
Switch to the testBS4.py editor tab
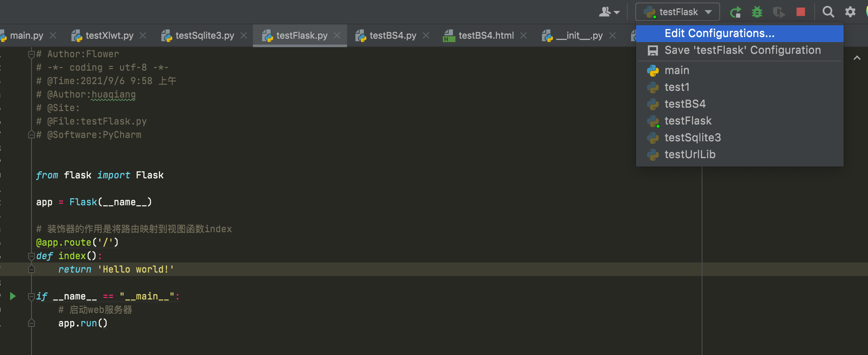point(393,36)
